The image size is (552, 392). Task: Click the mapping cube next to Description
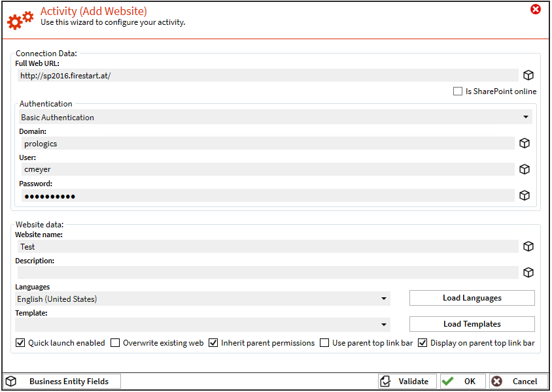pyautogui.click(x=528, y=272)
